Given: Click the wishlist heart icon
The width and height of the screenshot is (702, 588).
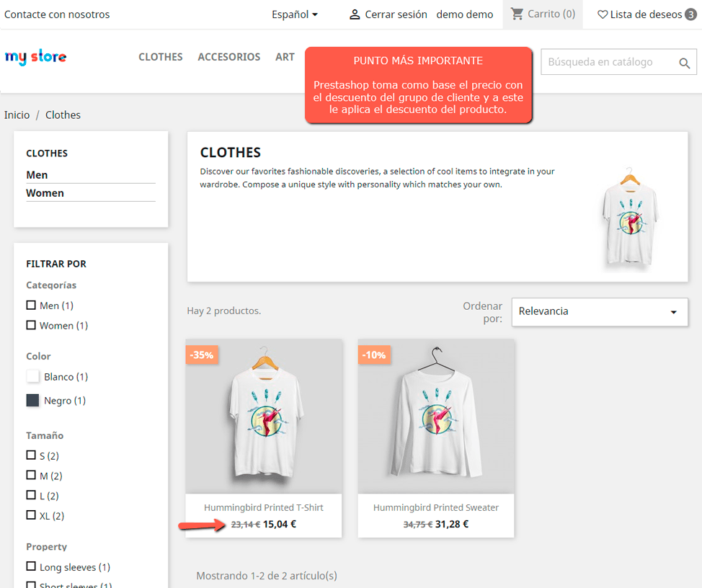Looking at the screenshot, I should (603, 14).
